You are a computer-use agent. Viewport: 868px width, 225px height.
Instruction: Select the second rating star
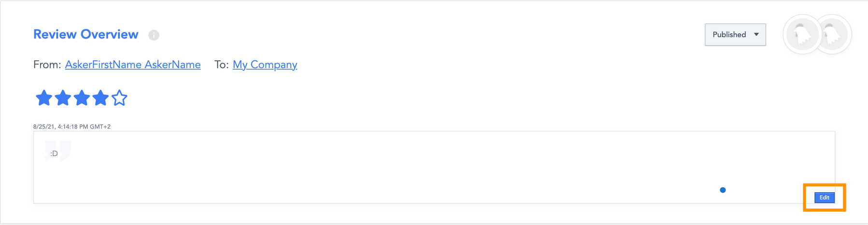[x=63, y=98]
